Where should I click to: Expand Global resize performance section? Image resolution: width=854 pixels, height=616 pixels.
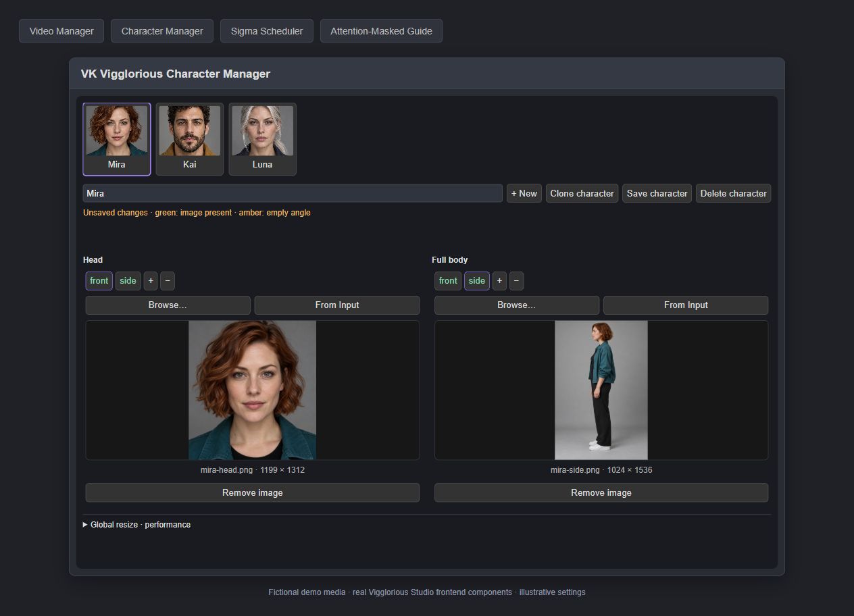pos(136,525)
